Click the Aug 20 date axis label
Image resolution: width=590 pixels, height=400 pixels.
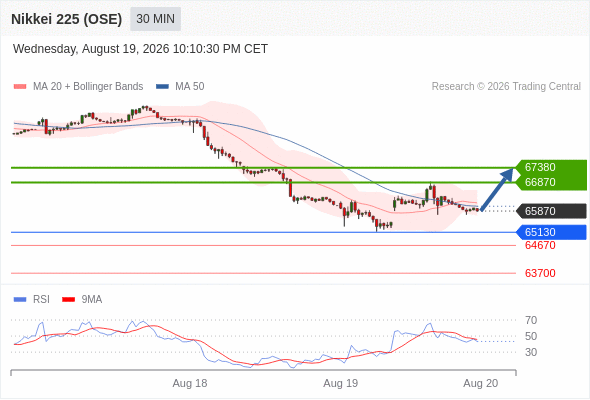(x=481, y=383)
